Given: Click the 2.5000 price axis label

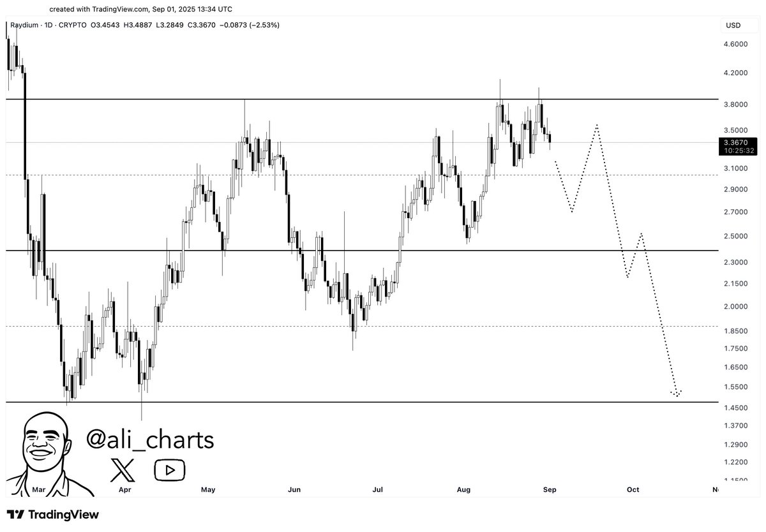Looking at the screenshot, I should [x=735, y=236].
